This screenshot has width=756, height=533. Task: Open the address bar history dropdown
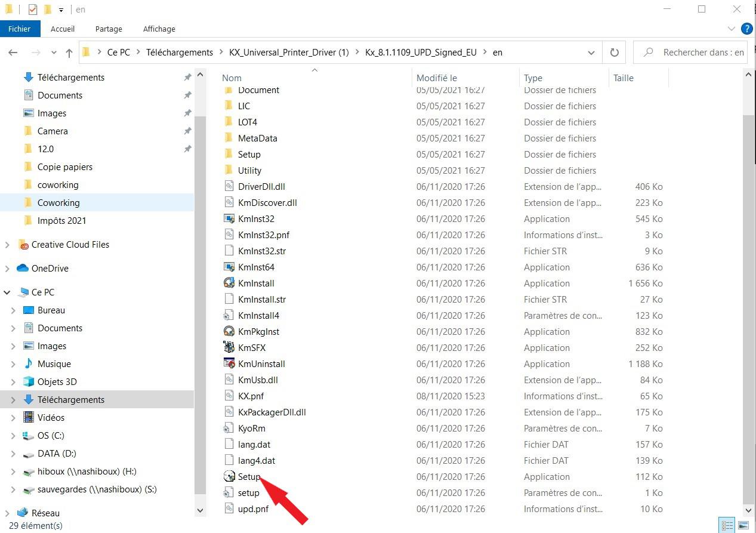tap(591, 53)
